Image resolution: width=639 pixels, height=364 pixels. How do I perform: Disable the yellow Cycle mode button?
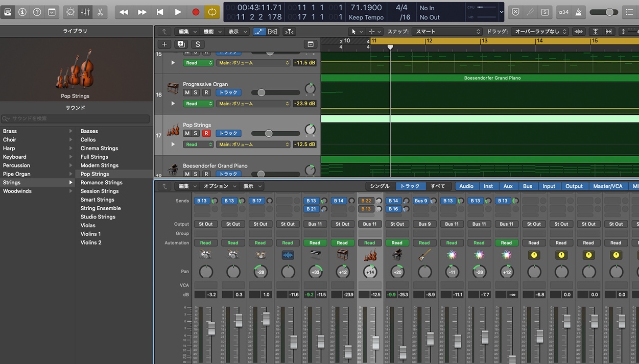(212, 12)
